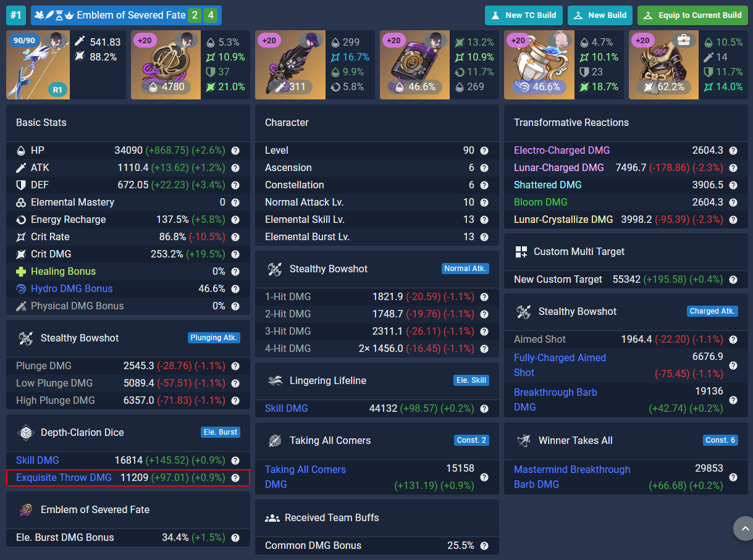The height and width of the screenshot is (560, 753).
Task: Select Fully-Charged Aimed Shot row
Action: (x=626, y=366)
